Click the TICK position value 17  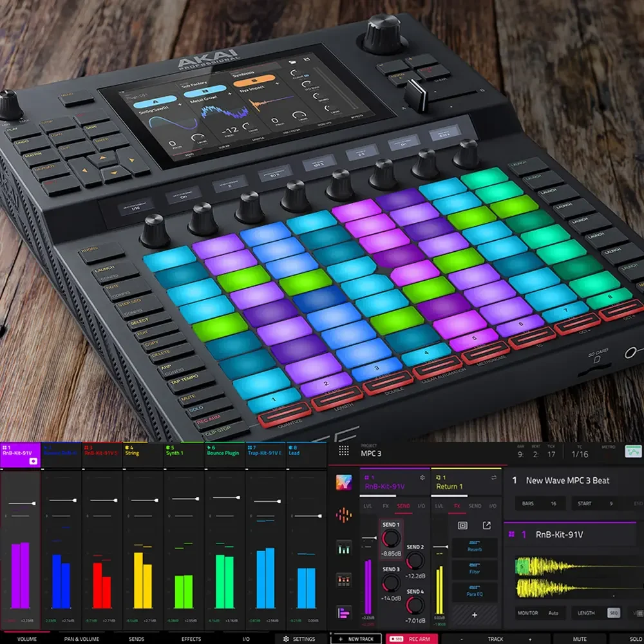551,454
